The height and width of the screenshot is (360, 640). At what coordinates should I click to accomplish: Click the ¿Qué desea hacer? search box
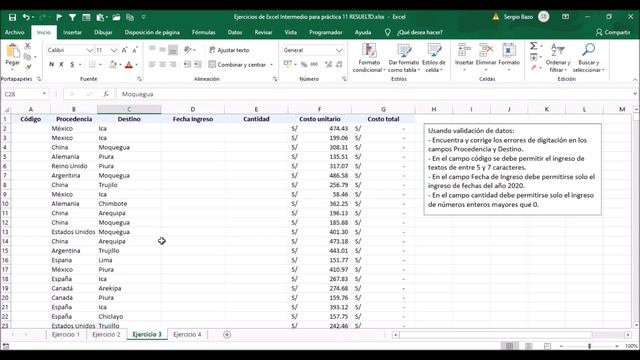click(x=420, y=32)
